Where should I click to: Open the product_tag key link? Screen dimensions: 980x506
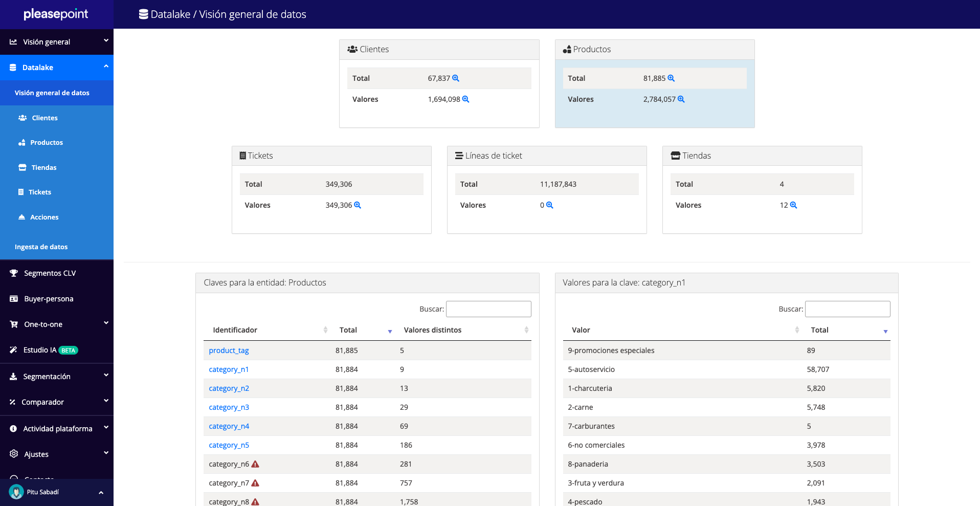tap(229, 350)
